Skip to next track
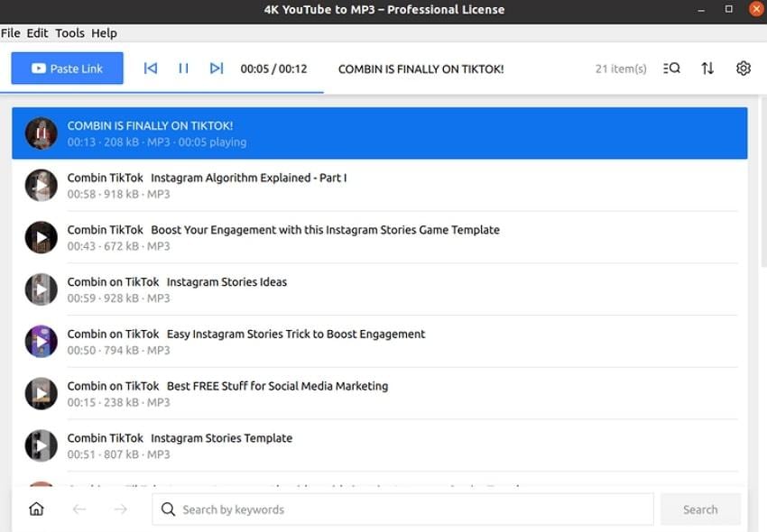Image resolution: width=767 pixels, height=532 pixels. (x=217, y=69)
